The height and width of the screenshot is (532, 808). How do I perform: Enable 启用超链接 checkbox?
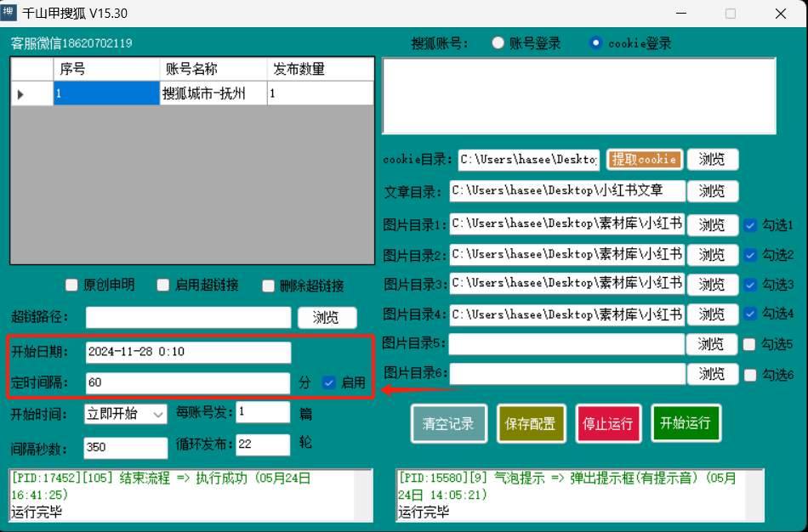click(x=162, y=285)
